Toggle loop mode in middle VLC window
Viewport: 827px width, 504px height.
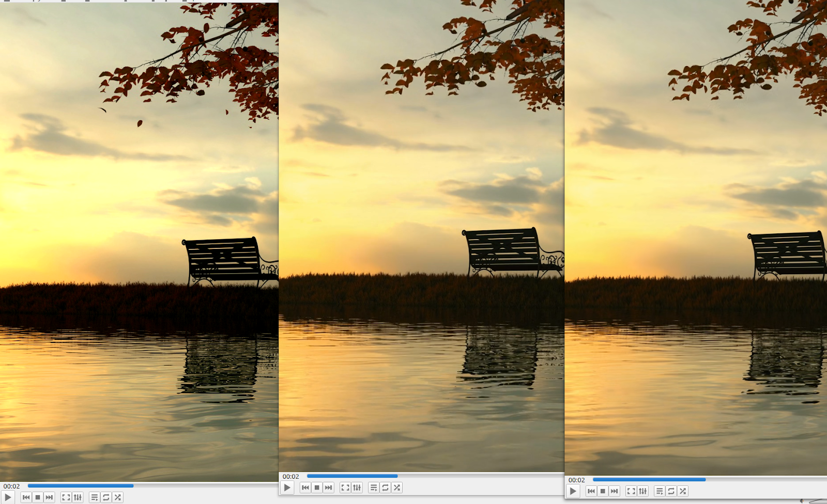[x=385, y=487]
